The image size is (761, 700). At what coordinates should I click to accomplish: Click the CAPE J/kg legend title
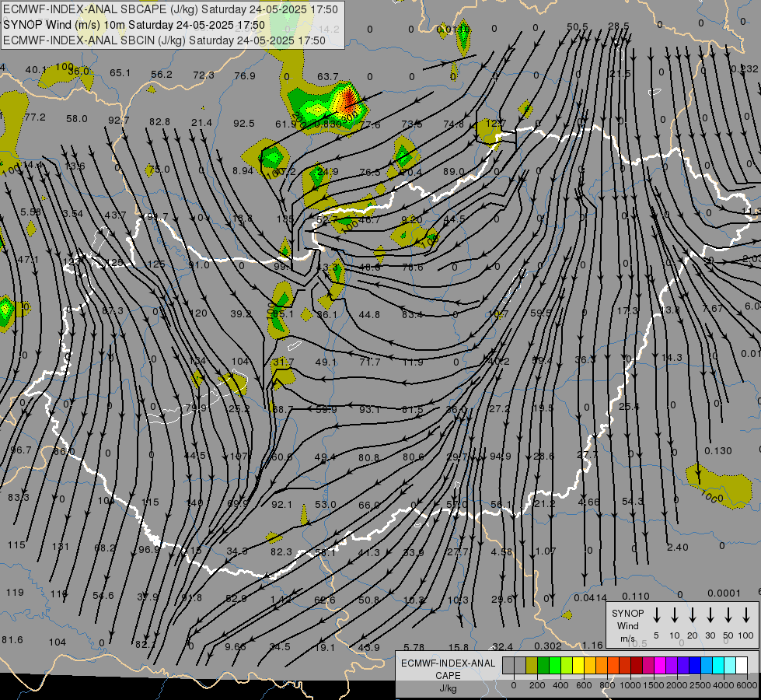click(448, 675)
